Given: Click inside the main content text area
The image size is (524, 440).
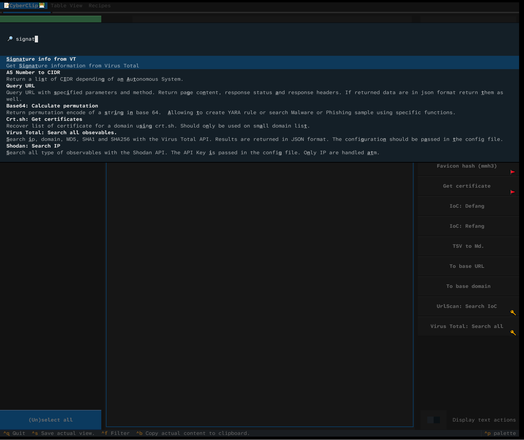Looking at the screenshot, I should 260,294.
